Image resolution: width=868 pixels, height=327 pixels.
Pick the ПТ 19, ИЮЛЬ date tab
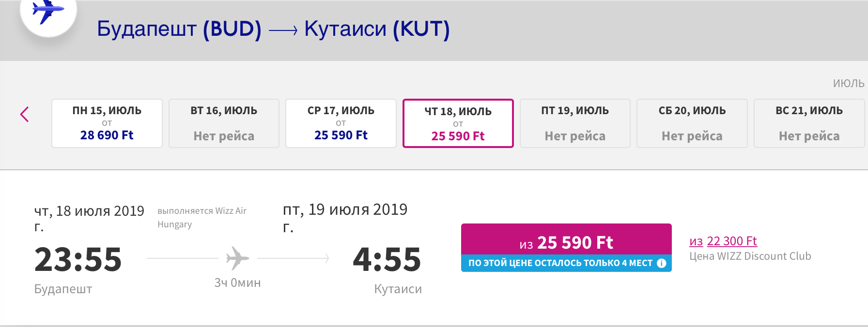(575, 123)
